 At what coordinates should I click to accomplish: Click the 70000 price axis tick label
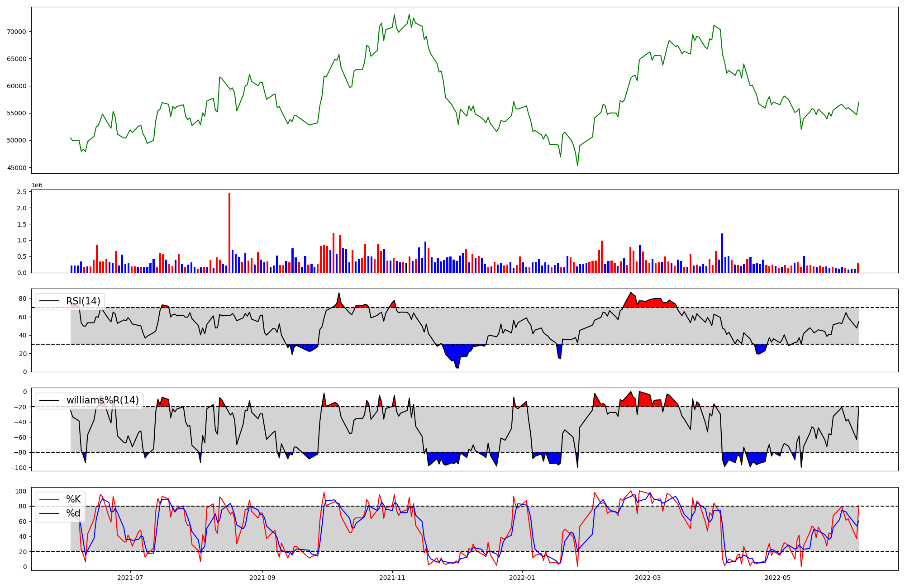pyautogui.click(x=16, y=32)
